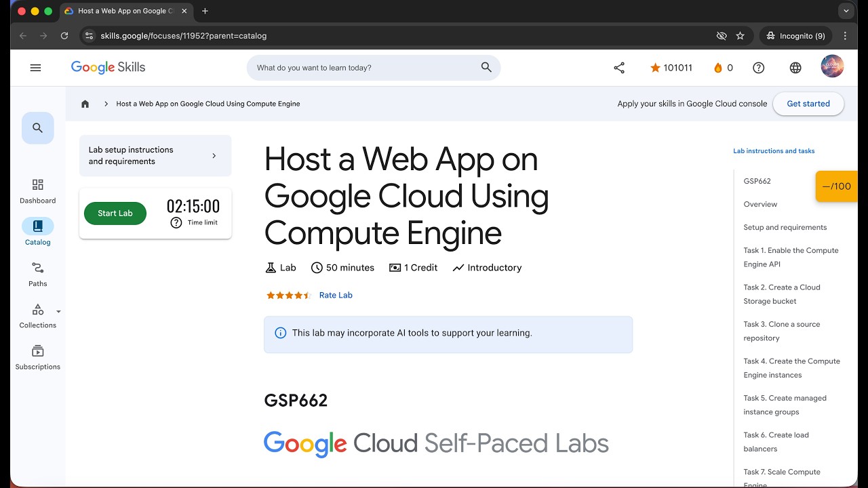The width and height of the screenshot is (868, 488).
Task: Click the browser back arrow
Action: pyautogui.click(x=23, y=36)
